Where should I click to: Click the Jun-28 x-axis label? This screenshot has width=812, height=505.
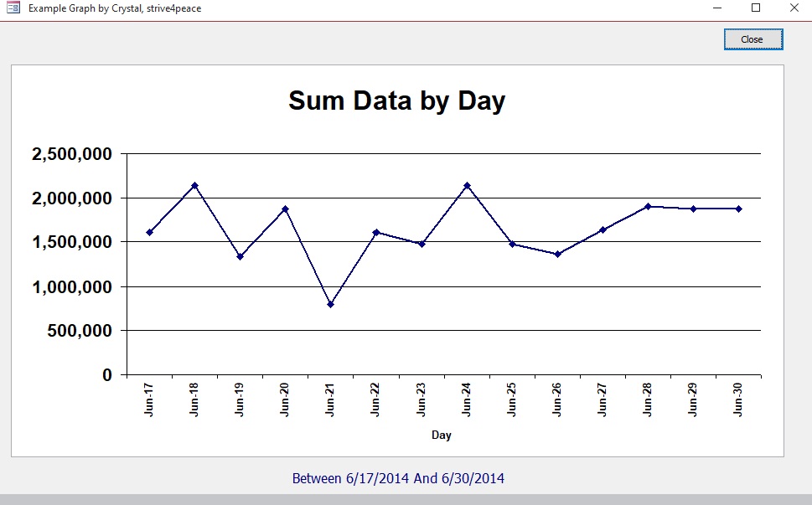pos(647,399)
